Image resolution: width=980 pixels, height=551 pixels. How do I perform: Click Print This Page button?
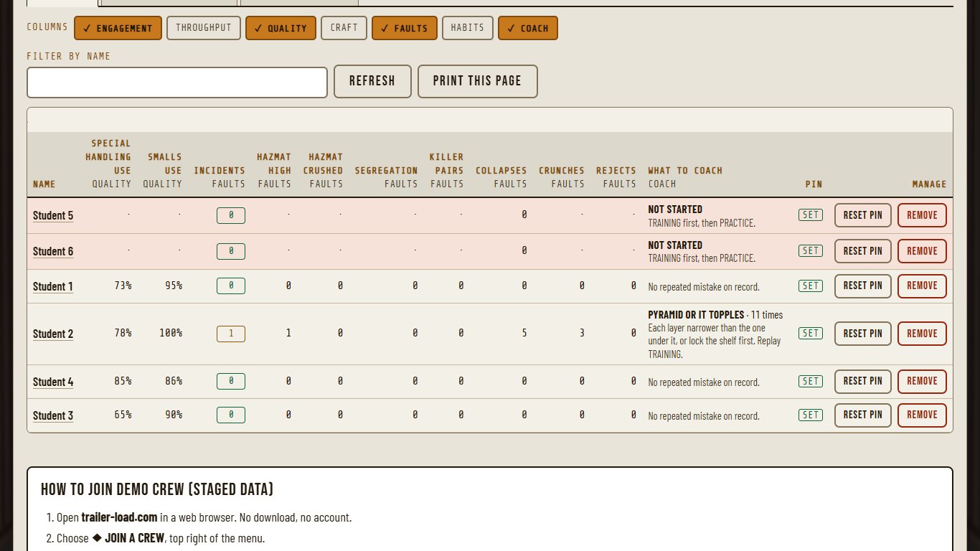pos(477,81)
